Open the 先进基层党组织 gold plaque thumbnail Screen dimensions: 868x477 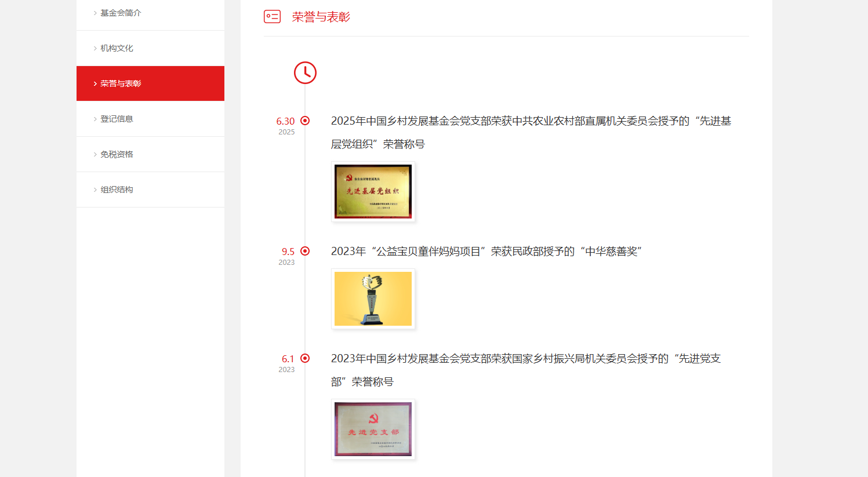pos(373,191)
